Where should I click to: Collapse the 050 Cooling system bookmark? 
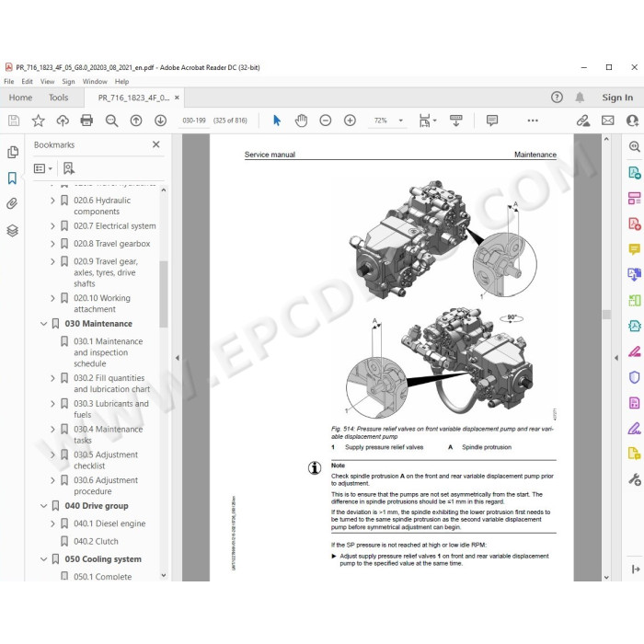[x=43, y=559]
